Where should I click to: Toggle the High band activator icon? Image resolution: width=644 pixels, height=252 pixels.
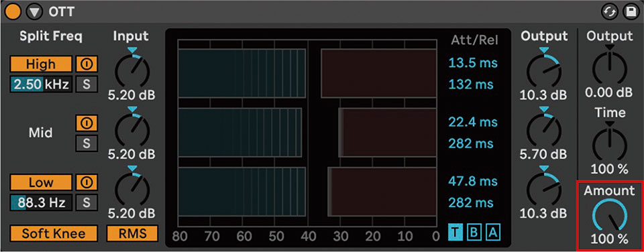pyautogui.click(x=87, y=64)
